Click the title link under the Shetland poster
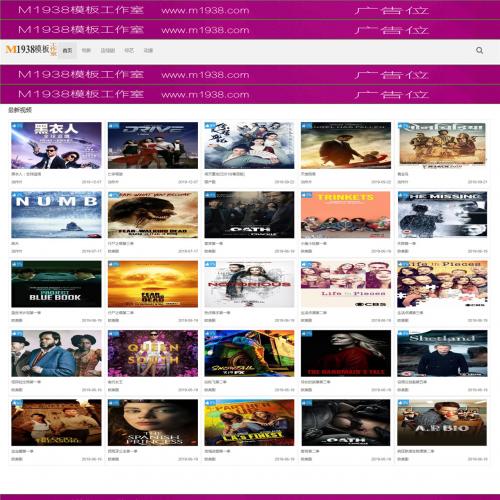Screen dimensions: 500x500 412,382
